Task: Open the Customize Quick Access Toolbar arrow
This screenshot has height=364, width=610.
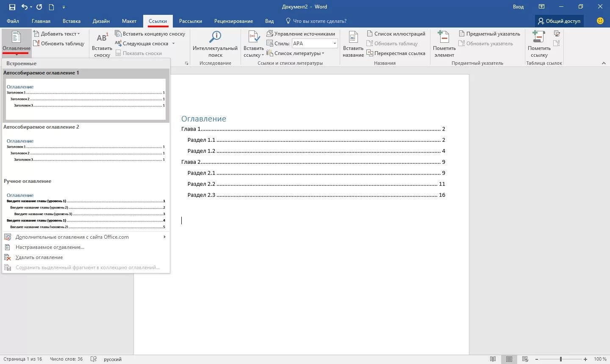Action: tap(64, 7)
